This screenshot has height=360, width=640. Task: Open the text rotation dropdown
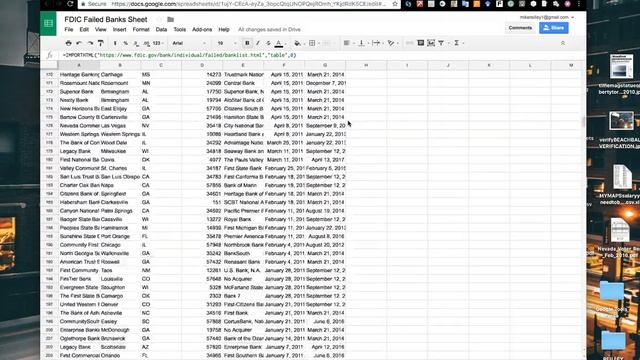392,43
